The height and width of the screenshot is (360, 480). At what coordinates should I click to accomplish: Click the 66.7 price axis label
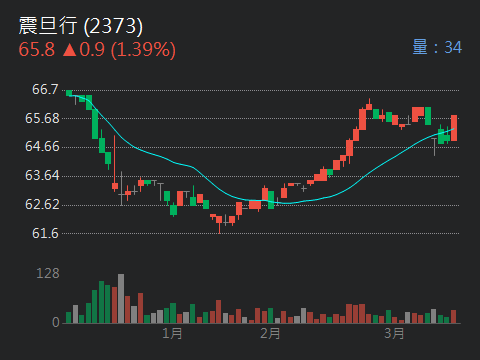click(x=45, y=89)
